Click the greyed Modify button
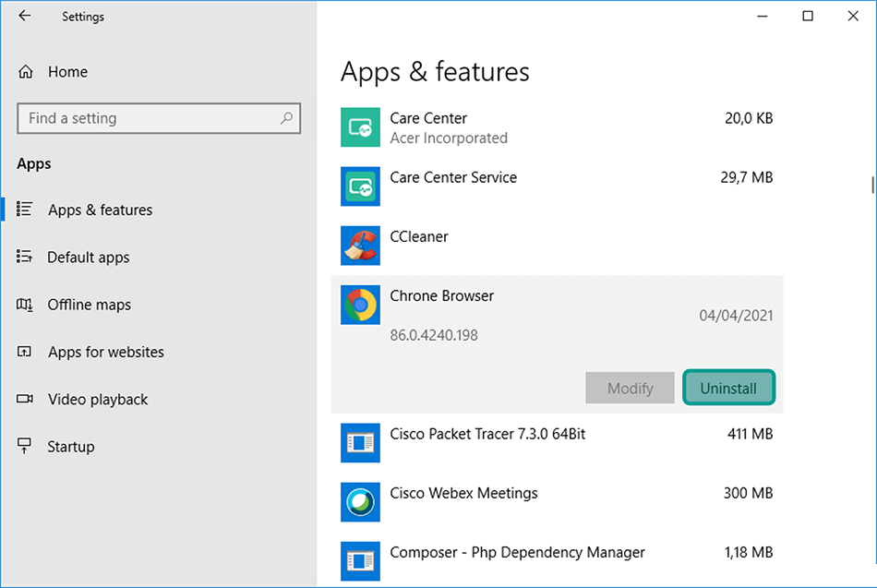The image size is (877, 588). (x=630, y=388)
